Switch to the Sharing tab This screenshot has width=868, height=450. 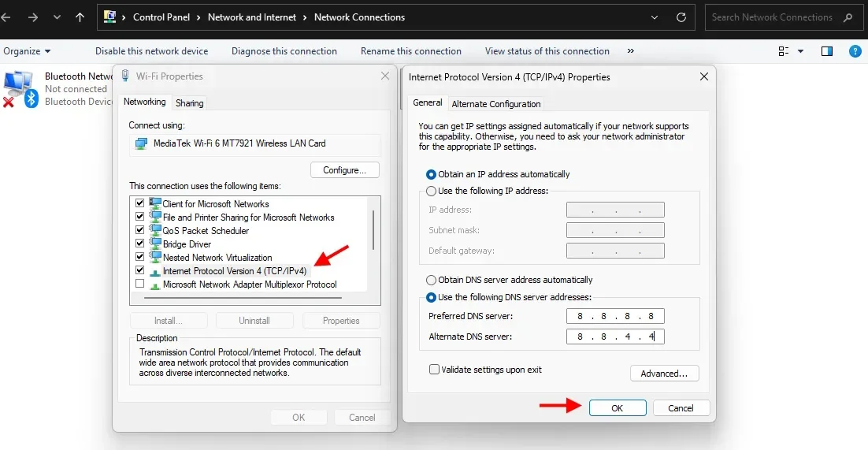[189, 103]
